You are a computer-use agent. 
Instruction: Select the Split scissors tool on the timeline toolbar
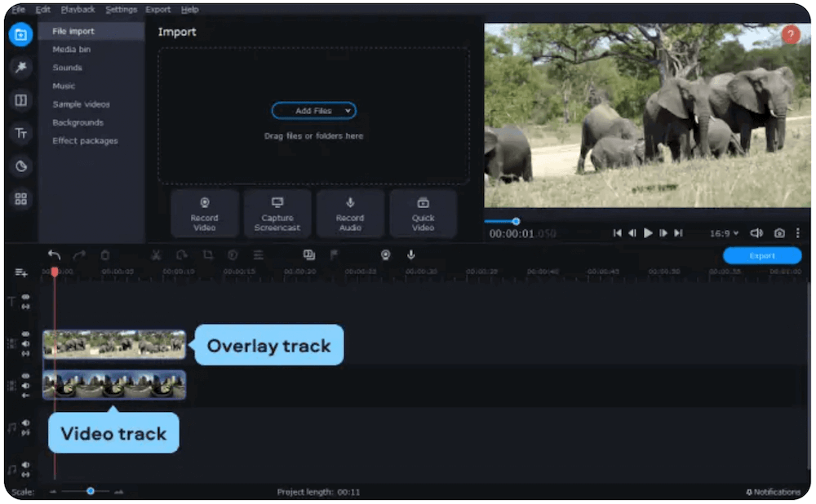click(155, 255)
